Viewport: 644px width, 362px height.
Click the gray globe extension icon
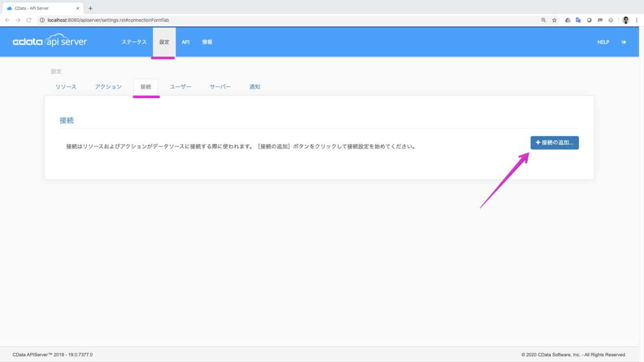611,20
